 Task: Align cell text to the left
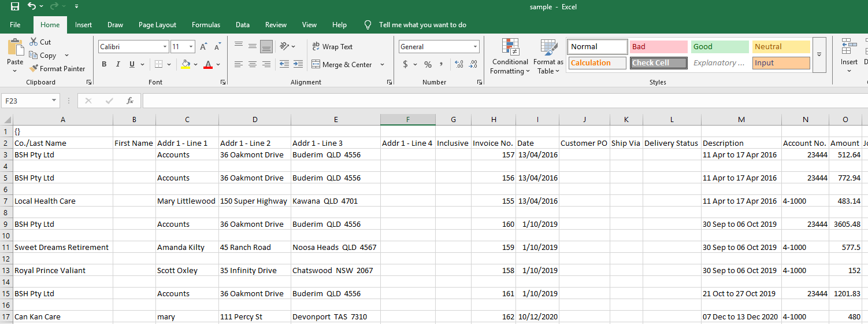239,64
